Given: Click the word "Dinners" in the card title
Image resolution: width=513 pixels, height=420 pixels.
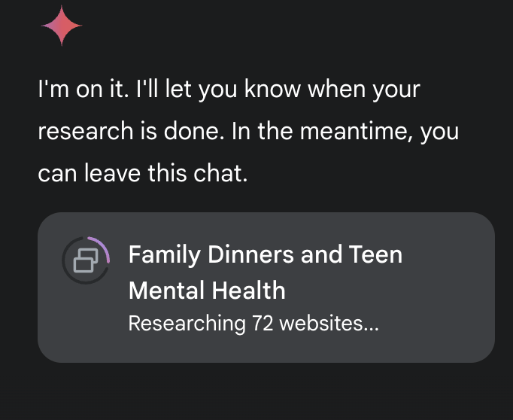Looking at the screenshot, I should click(251, 254).
